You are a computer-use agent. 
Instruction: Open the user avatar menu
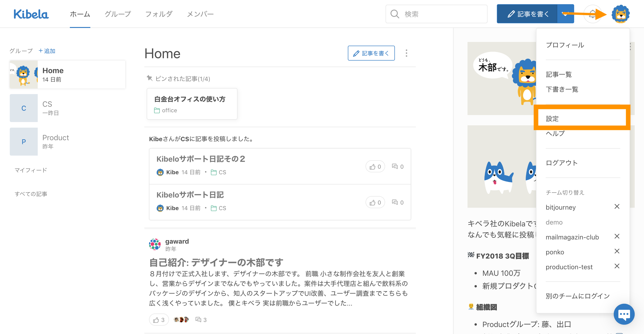tap(620, 14)
